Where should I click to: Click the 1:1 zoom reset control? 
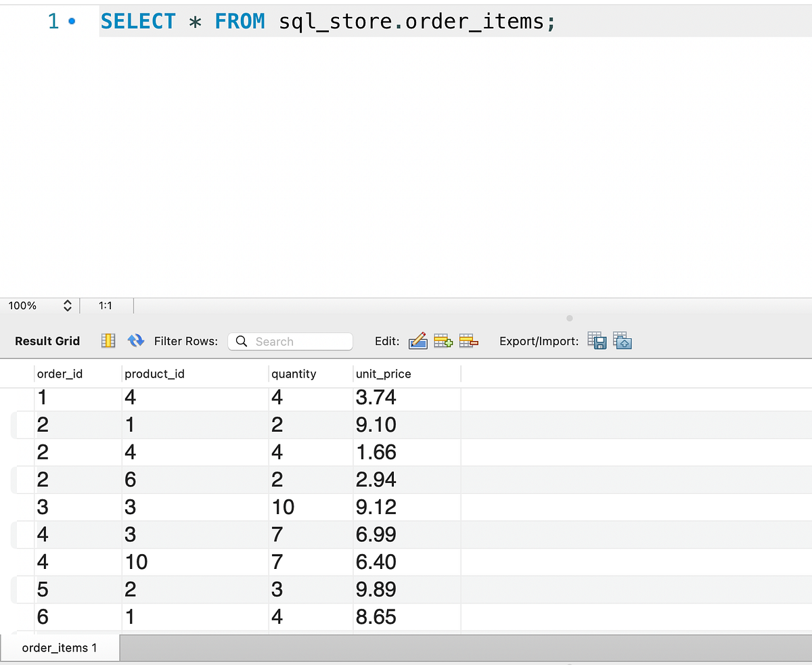coord(106,305)
